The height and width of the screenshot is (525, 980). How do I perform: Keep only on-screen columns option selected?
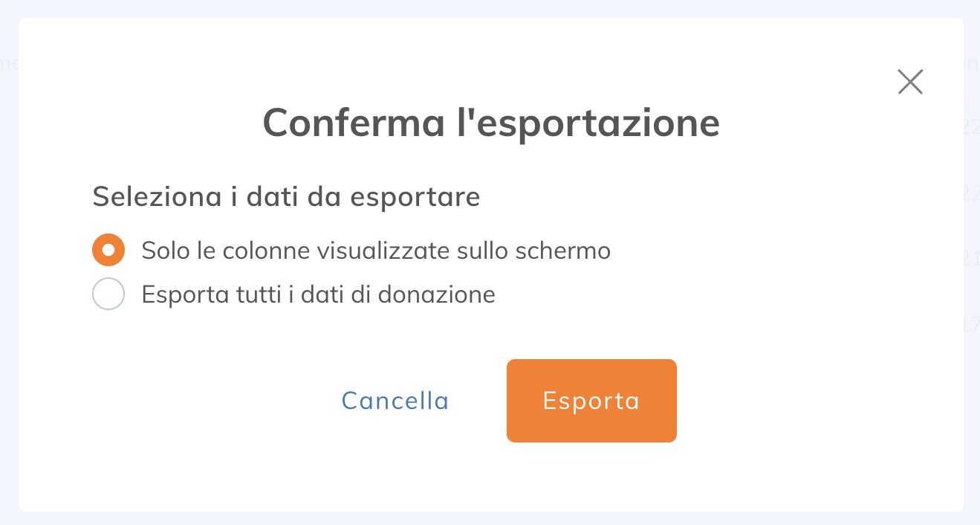coord(108,251)
